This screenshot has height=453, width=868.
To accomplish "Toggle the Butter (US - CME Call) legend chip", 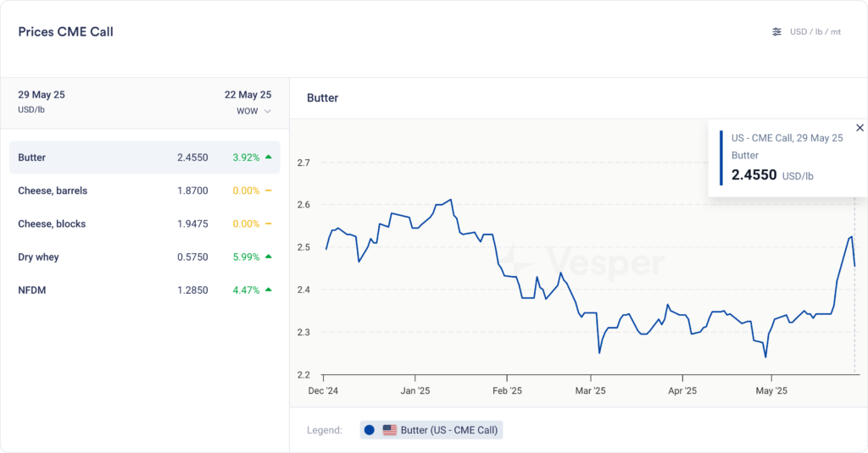I will pyautogui.click(x=431, y=430).
